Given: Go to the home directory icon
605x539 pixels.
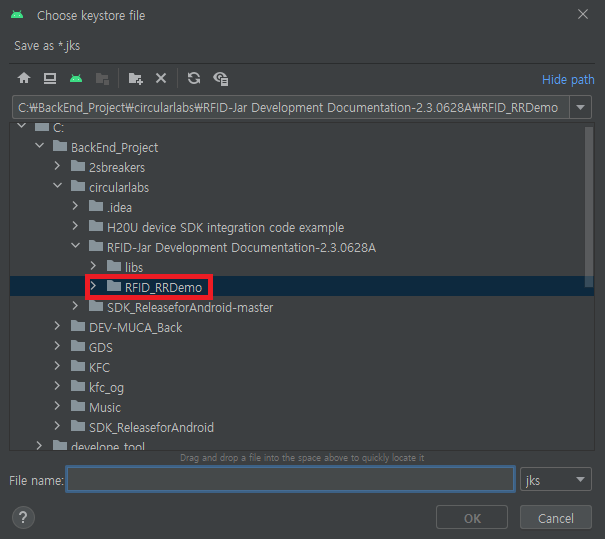Looking at the screenshot, I should [x=24, y=78].
